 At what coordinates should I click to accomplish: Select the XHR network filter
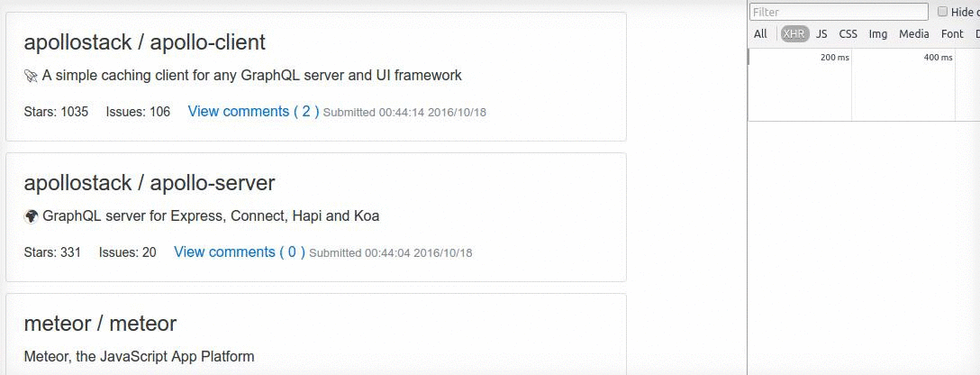(x=794, y=34)
